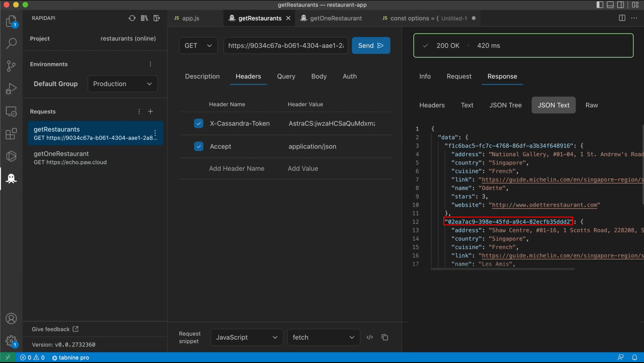The height and width of the screenshot is (363, 644).
Task: Open the Search view icon
Action: (11, 43)
